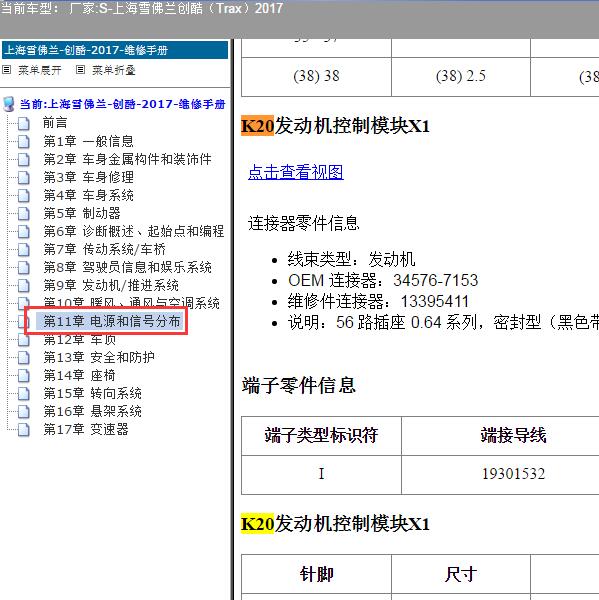Open the 前言 tree entry
The height and width of the screenshot is (600, 599).
(x=55, y=123)
